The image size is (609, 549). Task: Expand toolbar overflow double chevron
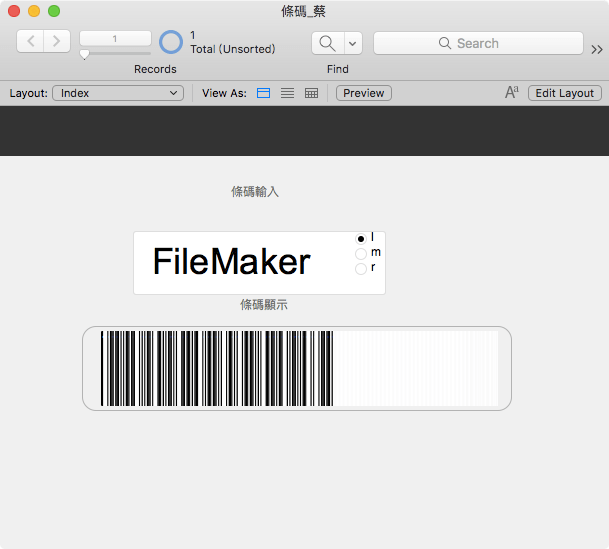click(x=597, y=49)
